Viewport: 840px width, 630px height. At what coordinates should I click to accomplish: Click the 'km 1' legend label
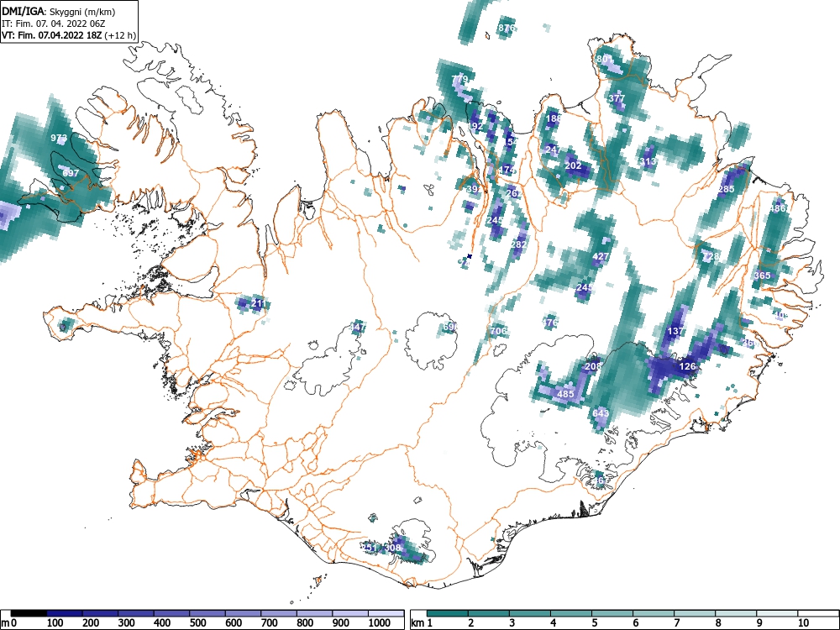coord(423,623)
